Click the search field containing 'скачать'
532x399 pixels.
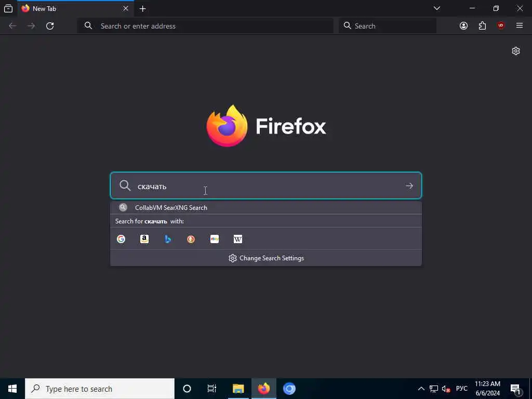pyautogui.click(x=266, y=185)
